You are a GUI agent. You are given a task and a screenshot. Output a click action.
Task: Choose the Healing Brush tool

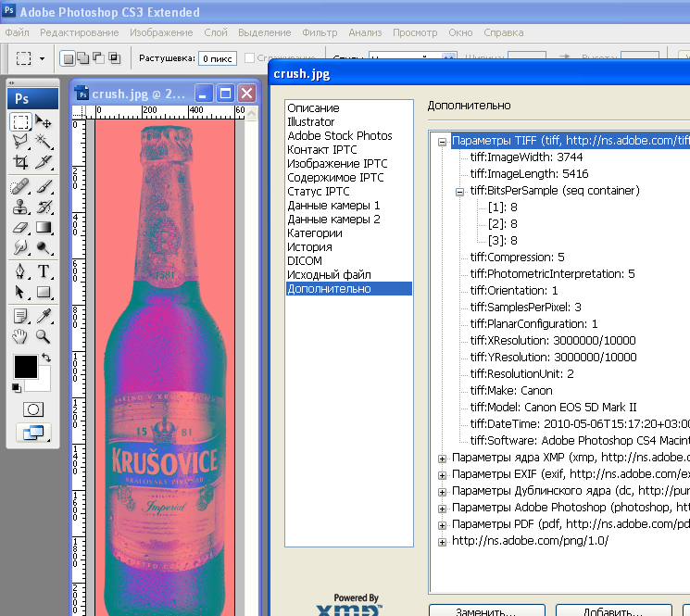pyautogui.click(x=20, y=186)
